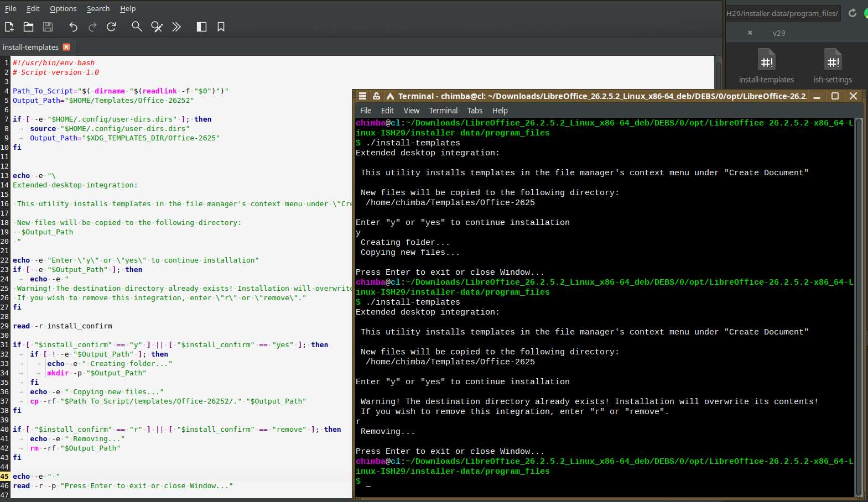Click the "source" line in the editor

coord(110,129)
